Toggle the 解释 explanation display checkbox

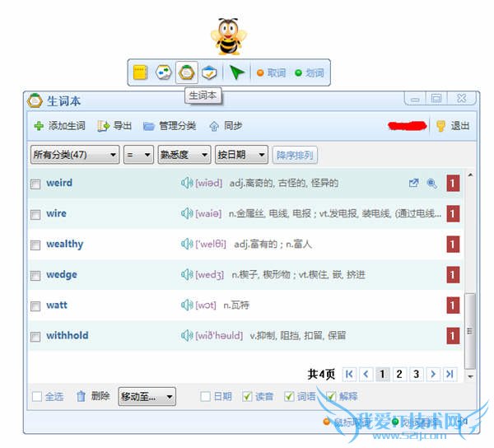tap(331, 396)
